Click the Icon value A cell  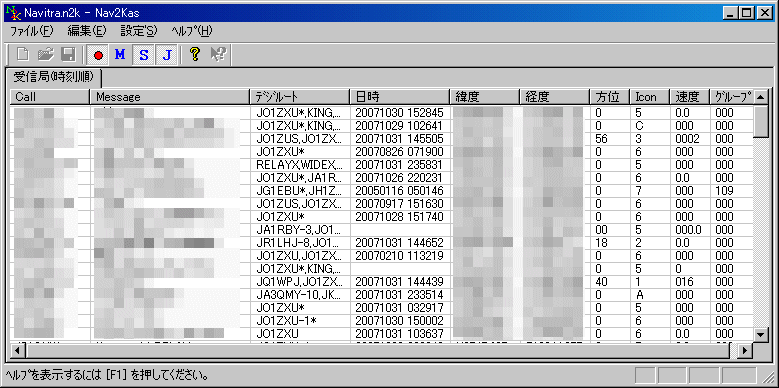tap(650, 295)
